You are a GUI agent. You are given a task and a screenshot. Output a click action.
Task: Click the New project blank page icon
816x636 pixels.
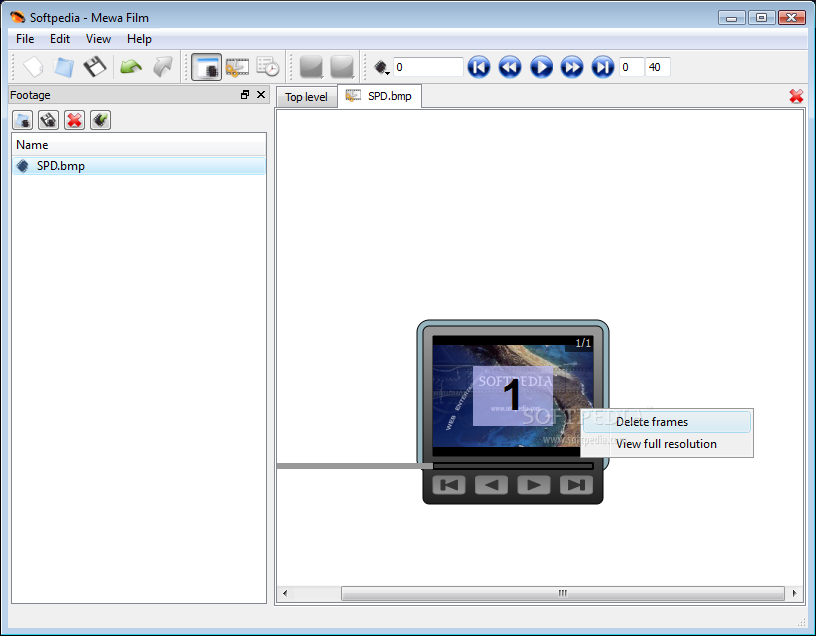(x=33, y=67)
